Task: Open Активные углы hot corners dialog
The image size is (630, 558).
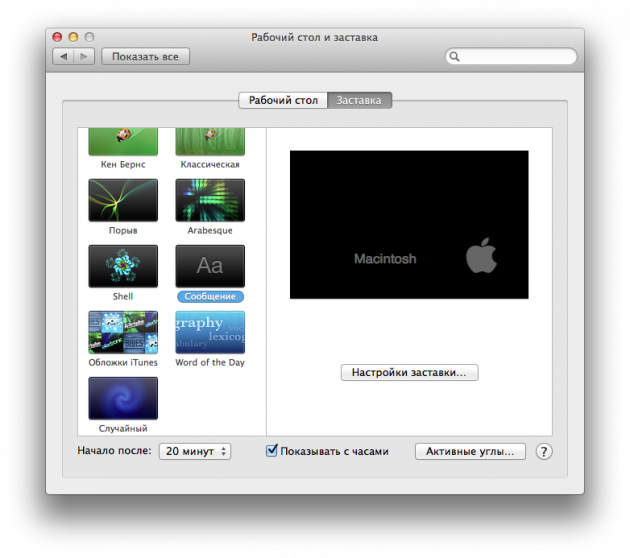Action: pos(470,452)
